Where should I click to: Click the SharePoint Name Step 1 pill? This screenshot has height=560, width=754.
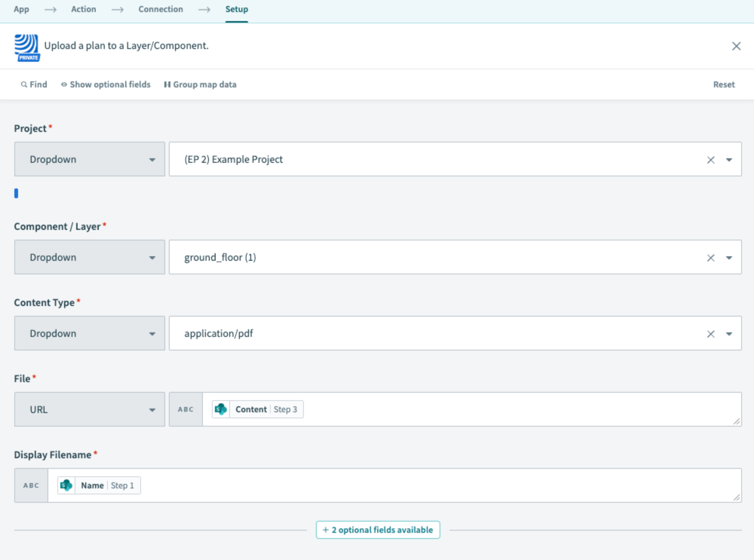(x=99, y=485)
